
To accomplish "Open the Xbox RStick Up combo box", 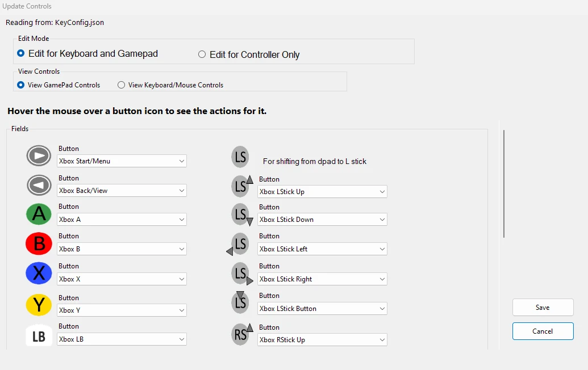I will [x=322, y=340].
